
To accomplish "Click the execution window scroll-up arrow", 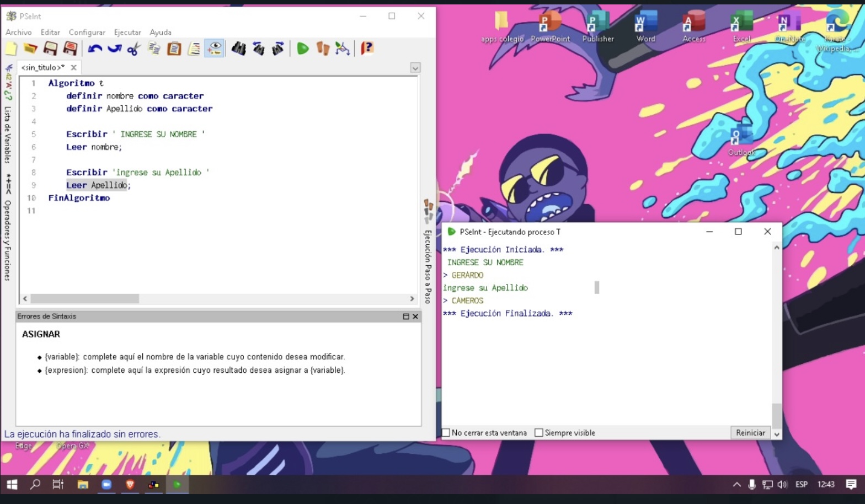I will coord(777,248).
